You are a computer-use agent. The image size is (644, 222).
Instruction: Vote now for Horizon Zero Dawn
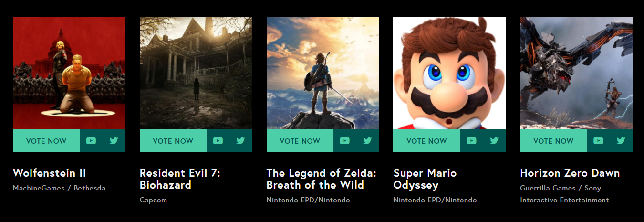pyautogui.click(x=553, y=141)
